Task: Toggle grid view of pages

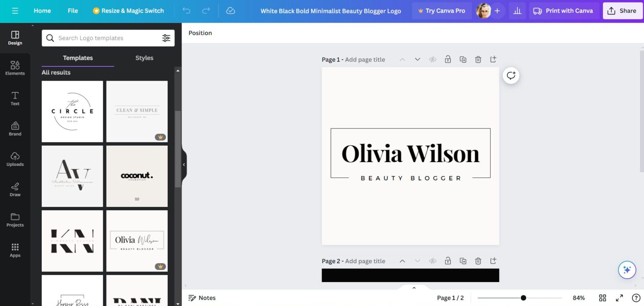Action: click(602, 298)
